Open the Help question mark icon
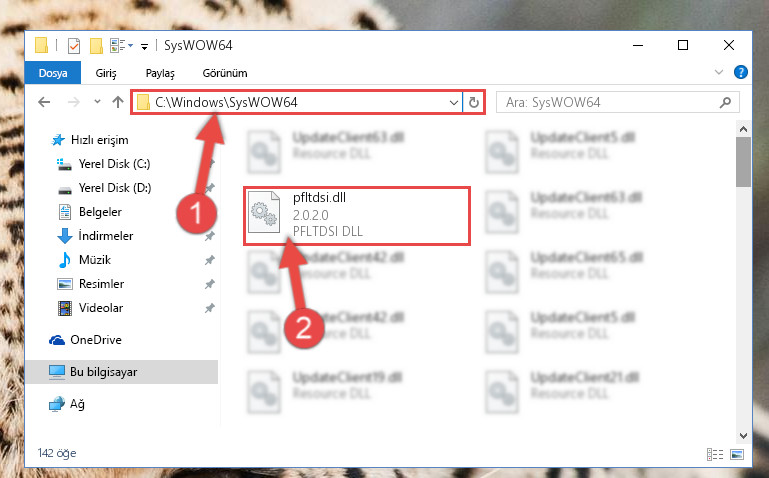Screen dimensions: 769x478 click(741, 73)
